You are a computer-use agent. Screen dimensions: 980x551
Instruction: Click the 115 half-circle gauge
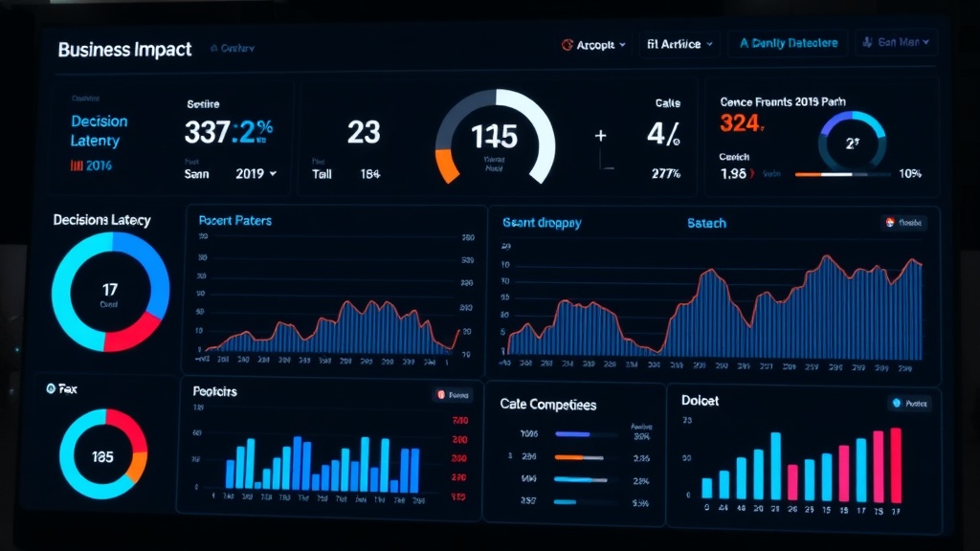pyautogui.click(x=495, y=137)
